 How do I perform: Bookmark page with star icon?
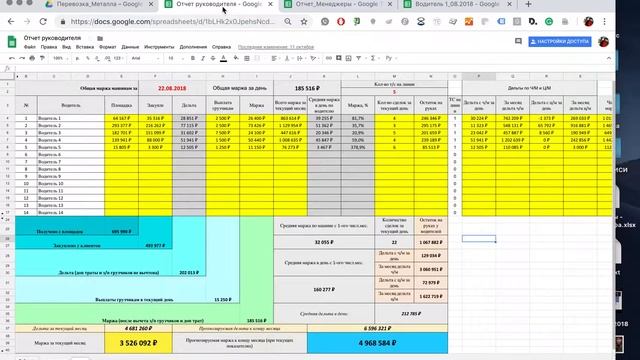tap(304, 22)
